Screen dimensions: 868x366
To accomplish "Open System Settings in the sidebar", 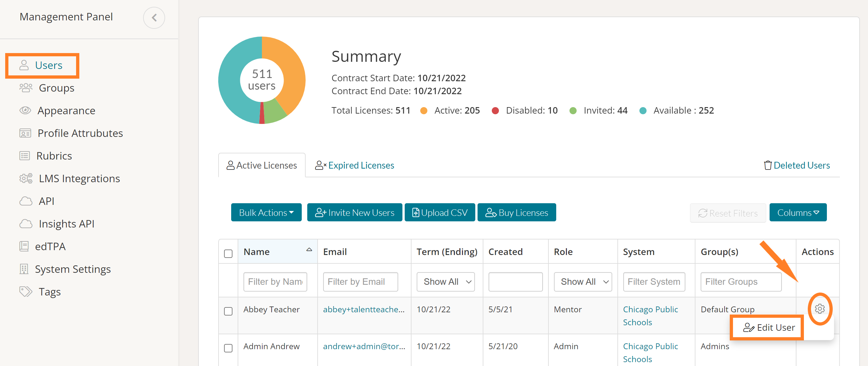I will [73, 269].
